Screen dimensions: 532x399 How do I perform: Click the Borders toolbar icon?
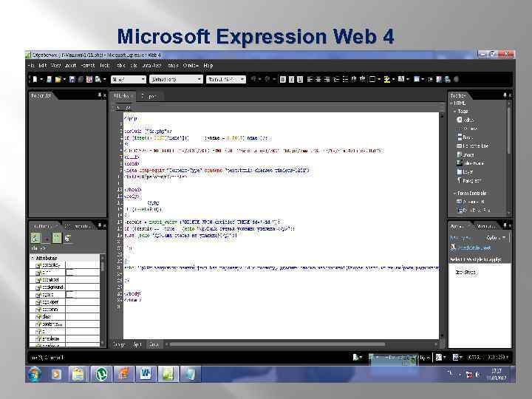372,79
